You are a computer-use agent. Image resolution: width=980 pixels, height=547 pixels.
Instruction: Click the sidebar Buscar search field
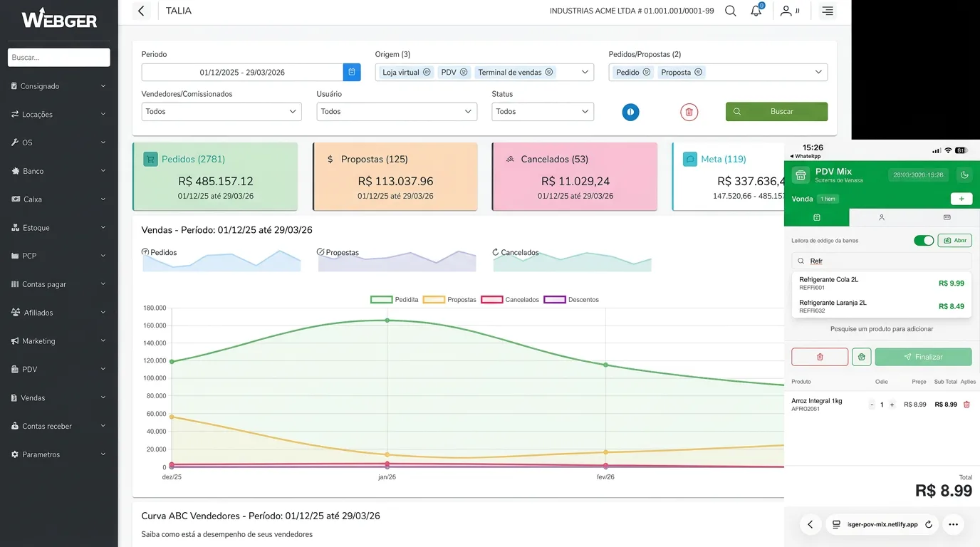pyautogui.click(x=59, y=57)
